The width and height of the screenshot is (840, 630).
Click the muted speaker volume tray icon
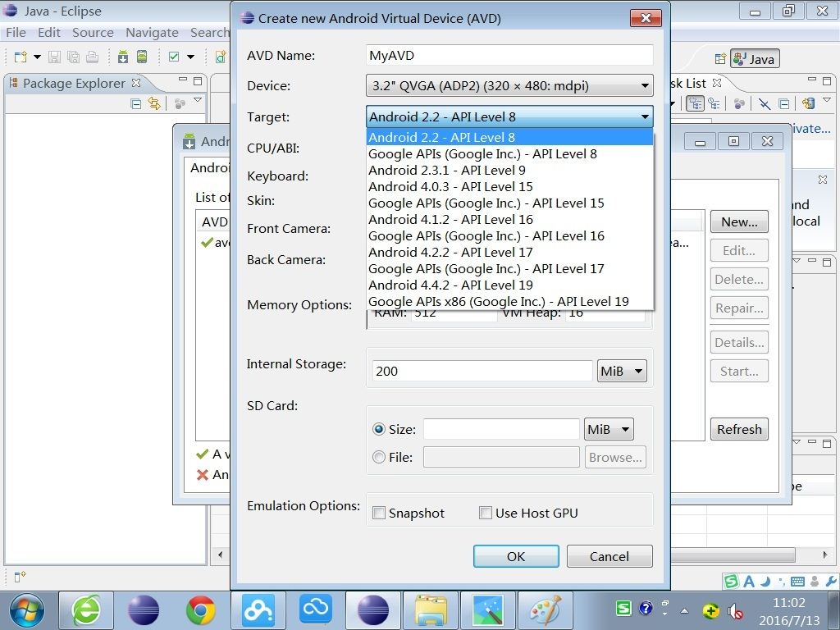tap(736, 610)
